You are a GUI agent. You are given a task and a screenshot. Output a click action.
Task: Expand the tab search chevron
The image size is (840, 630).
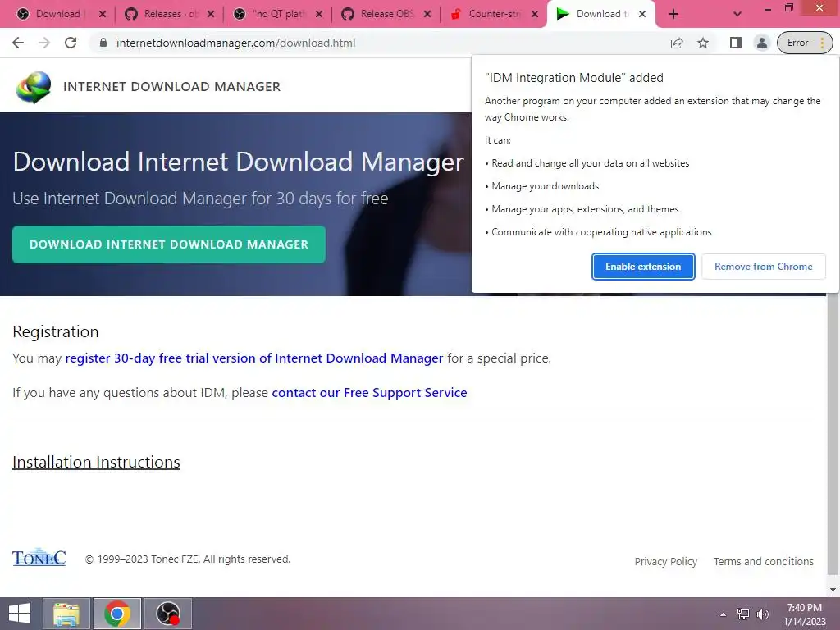737,15
